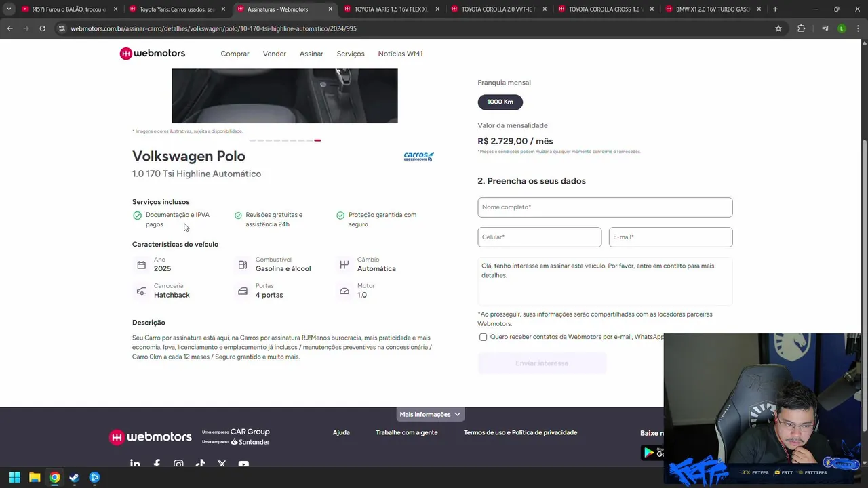Open the browser extensions menu
868x488 pixels.
click(x=801, y=28)
